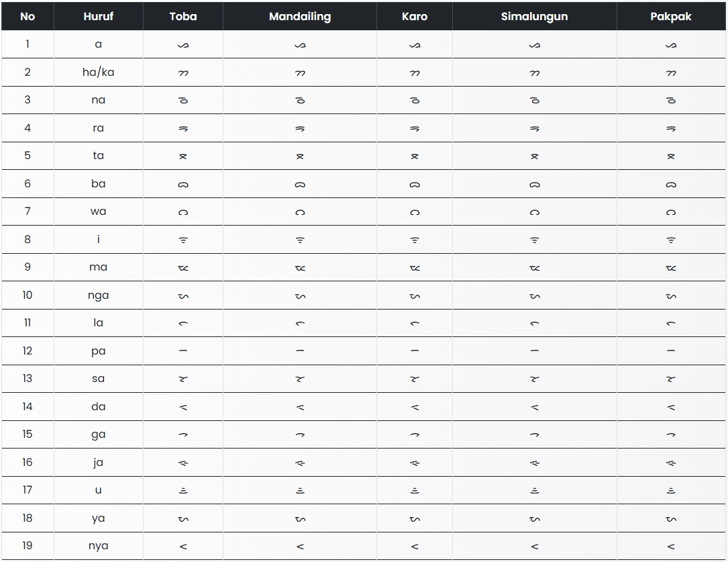The width and height of the screenshot is (728, 562).
Task: Click the 'Simalungun' header cell
Action: (535, 16)
